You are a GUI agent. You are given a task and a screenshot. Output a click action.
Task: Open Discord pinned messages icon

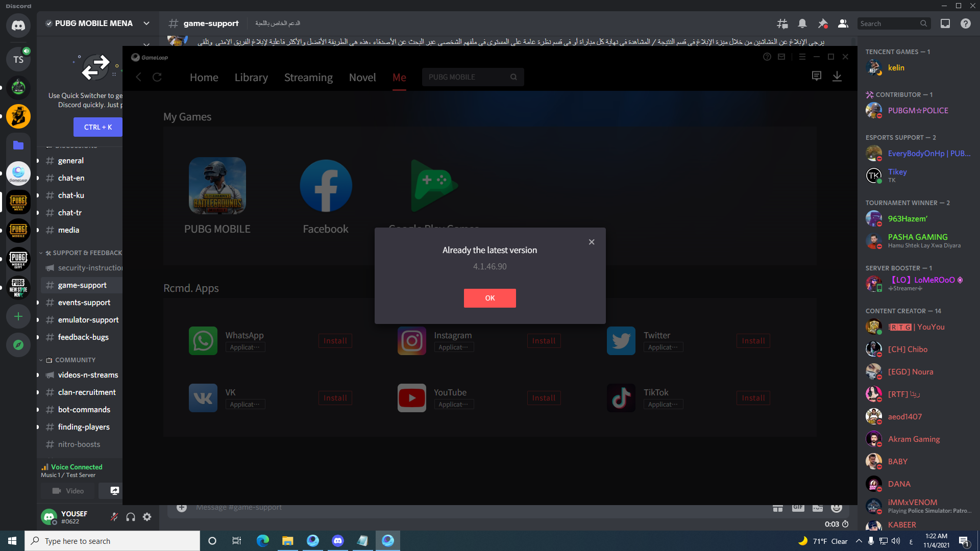pos(823,23)
